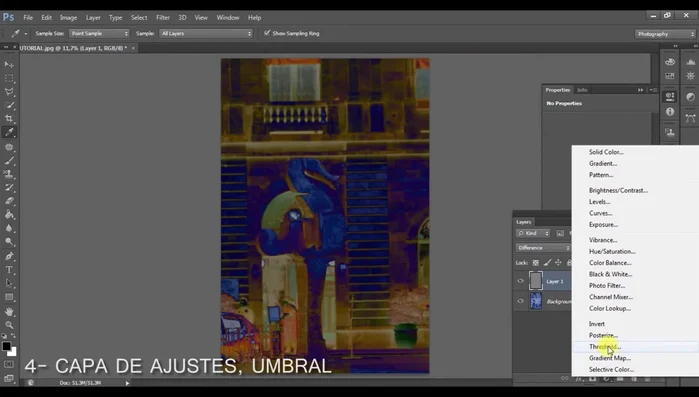Toggle pixel layer filter in Layers
The width and height of the screenshot is (699, 397).
coord(560,233)
